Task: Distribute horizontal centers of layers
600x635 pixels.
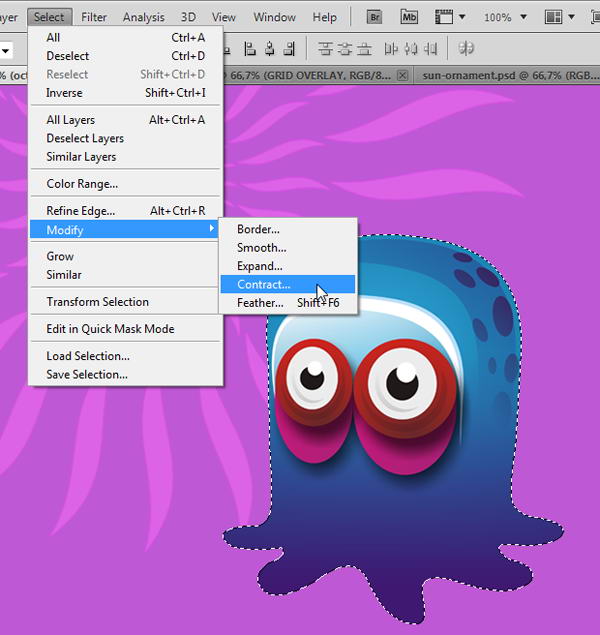Action: click(411, 49)
